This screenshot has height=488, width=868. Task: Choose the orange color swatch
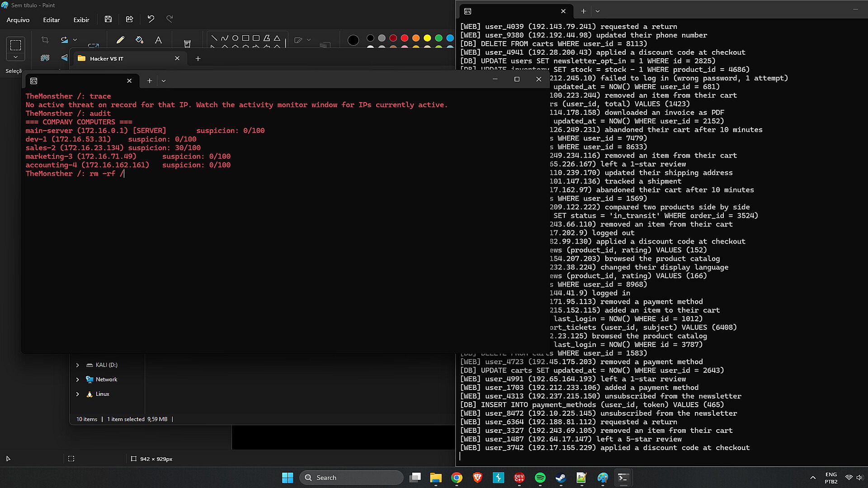pos(416,38)
